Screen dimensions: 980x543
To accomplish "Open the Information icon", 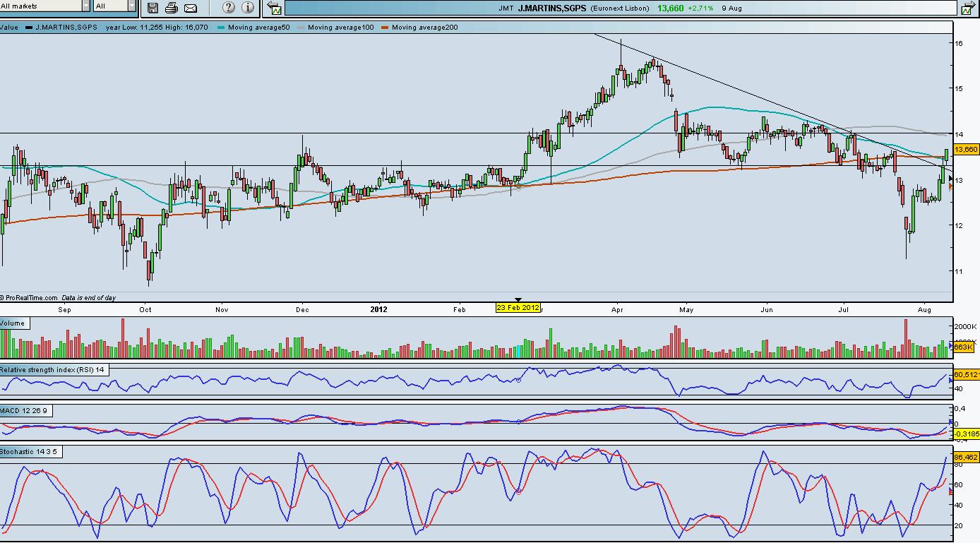I will (248, 8).
